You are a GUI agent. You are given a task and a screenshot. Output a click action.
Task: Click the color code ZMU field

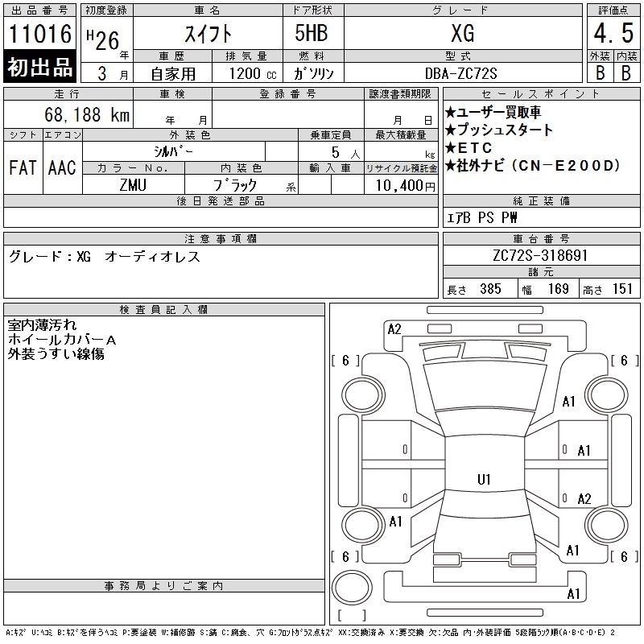(x=133, y=185)
